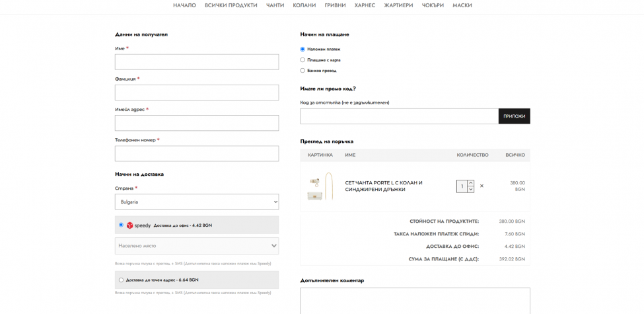Select Наложен платеж payment option
Image resolution: width=644 pixels, height=314 pixels.
click(303, 49)
